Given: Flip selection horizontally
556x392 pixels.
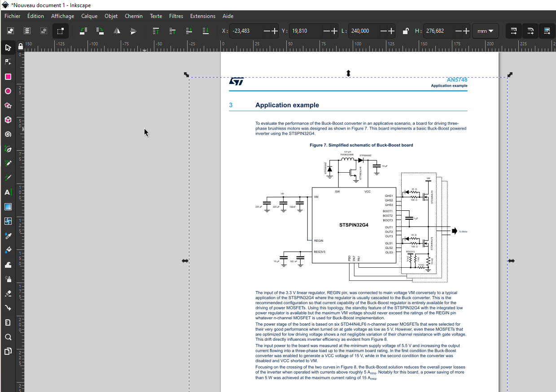Looking at the screenshot, I should coord(117,31).
